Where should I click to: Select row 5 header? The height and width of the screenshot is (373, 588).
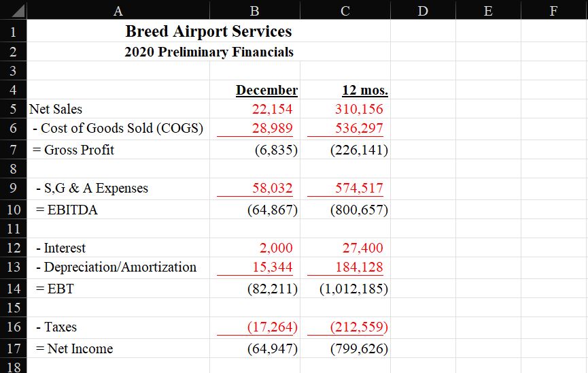(14, 109)
